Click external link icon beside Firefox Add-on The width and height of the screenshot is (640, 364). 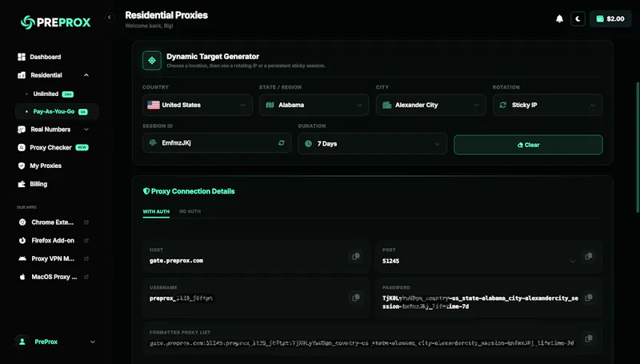(86, 240)
